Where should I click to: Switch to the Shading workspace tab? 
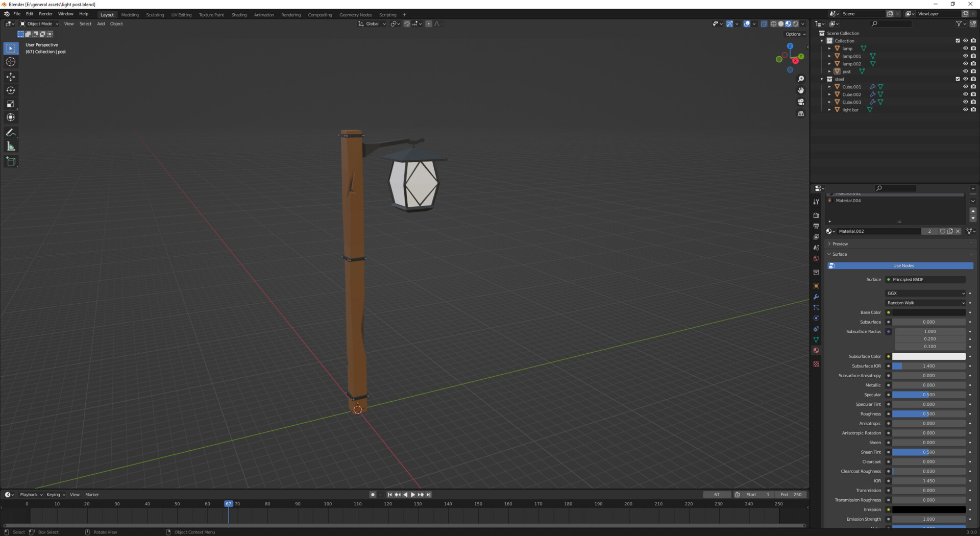click(238, 14)
